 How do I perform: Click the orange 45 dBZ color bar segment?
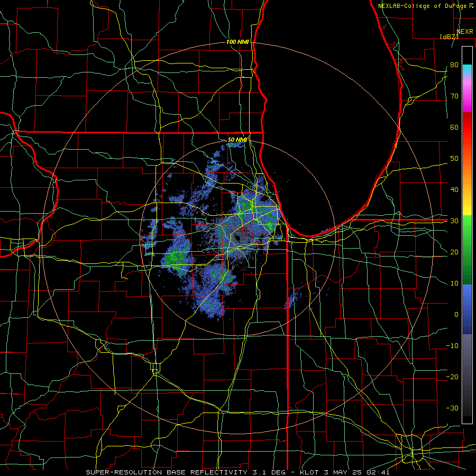click(467, 175)
